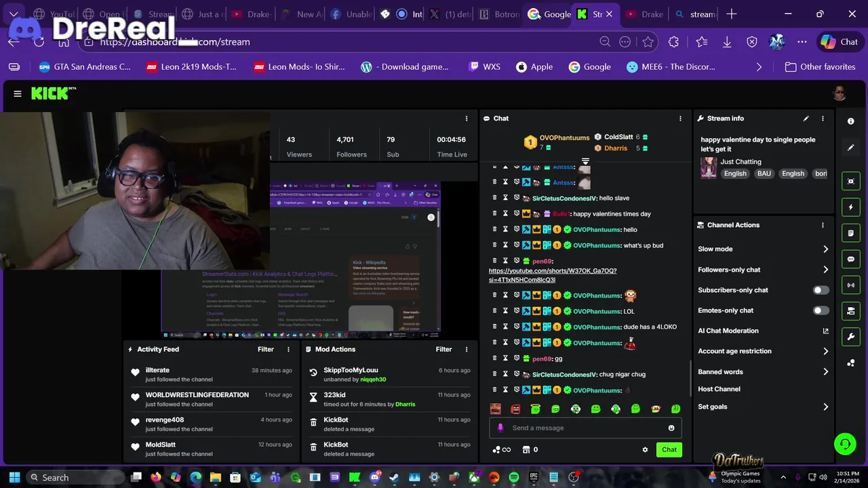The height and width of the screenshot is (488, 868).
Task: Click the info icon in right sidebar
Action: [x=851, y=121]
